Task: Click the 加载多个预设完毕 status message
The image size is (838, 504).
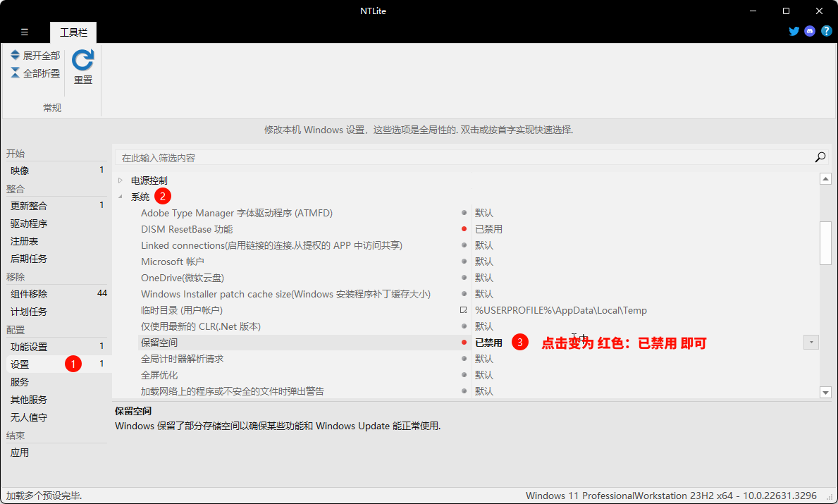Action: pyautogui.click(x=44, y=496)
